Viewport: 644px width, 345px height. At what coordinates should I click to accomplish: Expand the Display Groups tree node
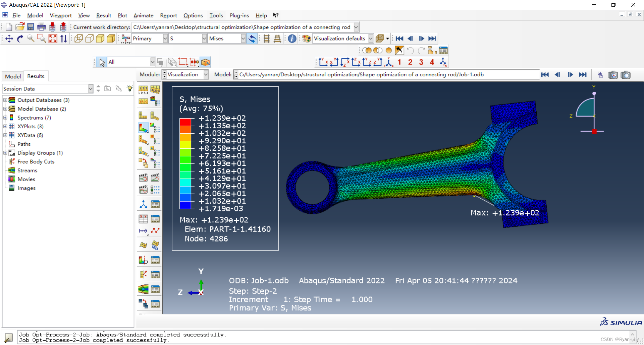pos(5,153)
